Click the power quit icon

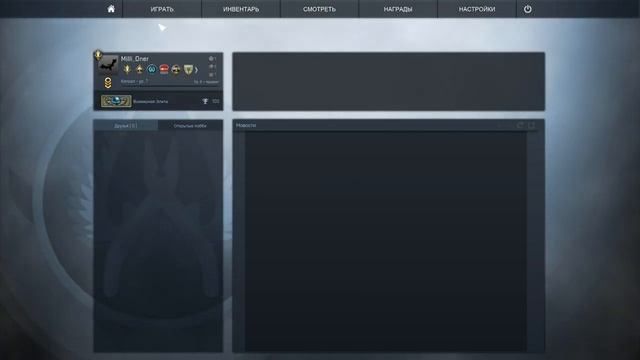pyautogui.click(x=528, y=9)
